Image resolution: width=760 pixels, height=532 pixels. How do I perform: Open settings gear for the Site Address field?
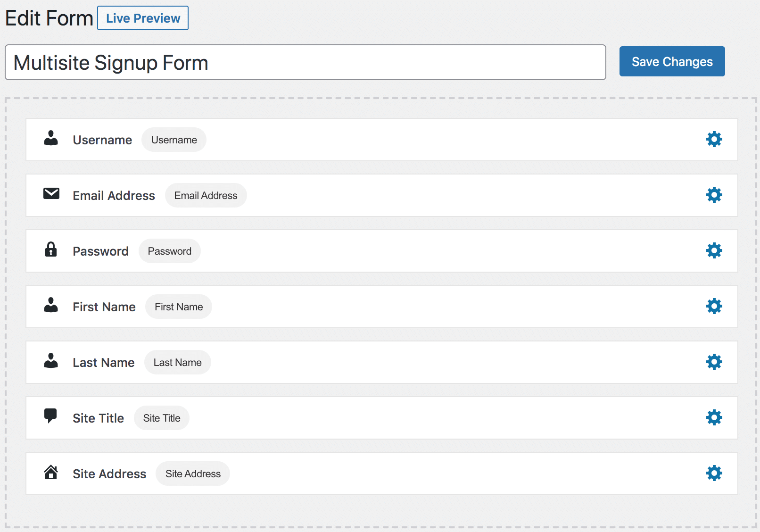[x=714, y=473]
